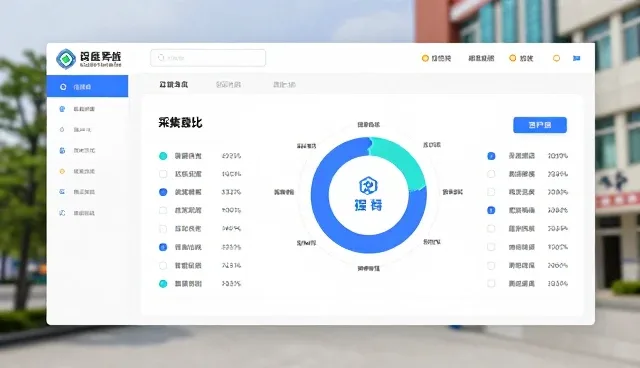Click the second sidebar item's blue icon

[x=62, y=109]
